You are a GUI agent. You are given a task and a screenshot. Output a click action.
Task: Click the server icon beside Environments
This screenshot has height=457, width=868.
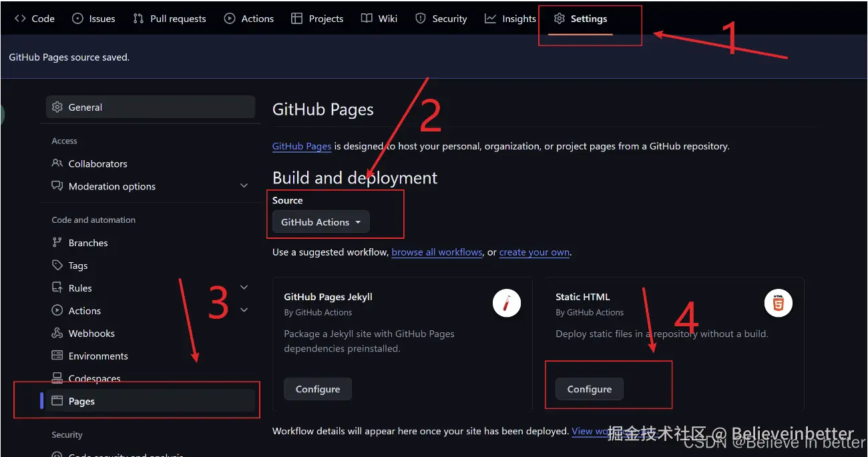pos(57,356)
